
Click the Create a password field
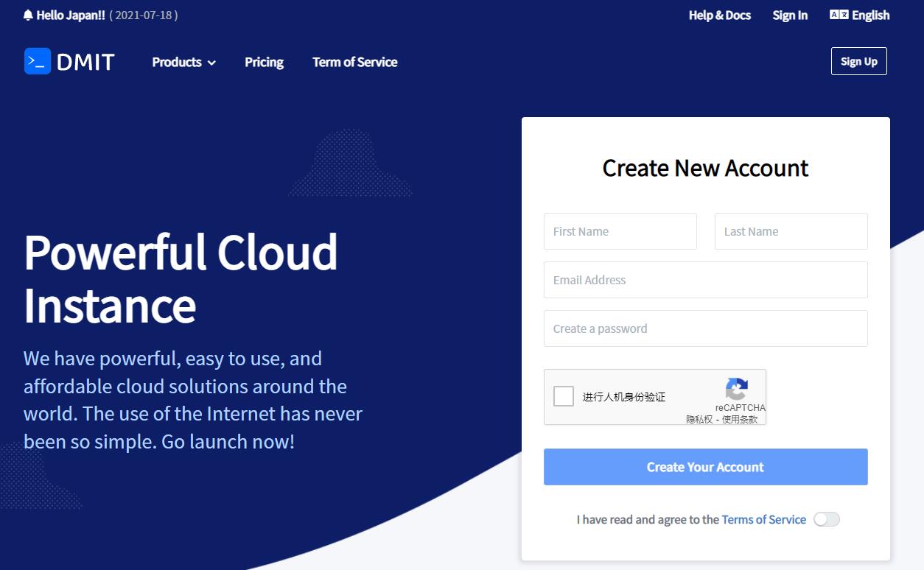706,328
